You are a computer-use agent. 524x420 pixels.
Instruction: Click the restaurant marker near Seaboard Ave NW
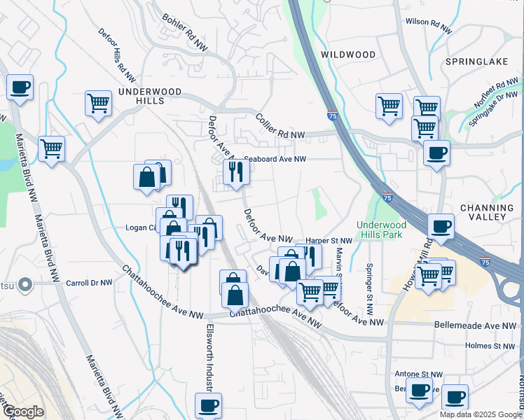235,172
